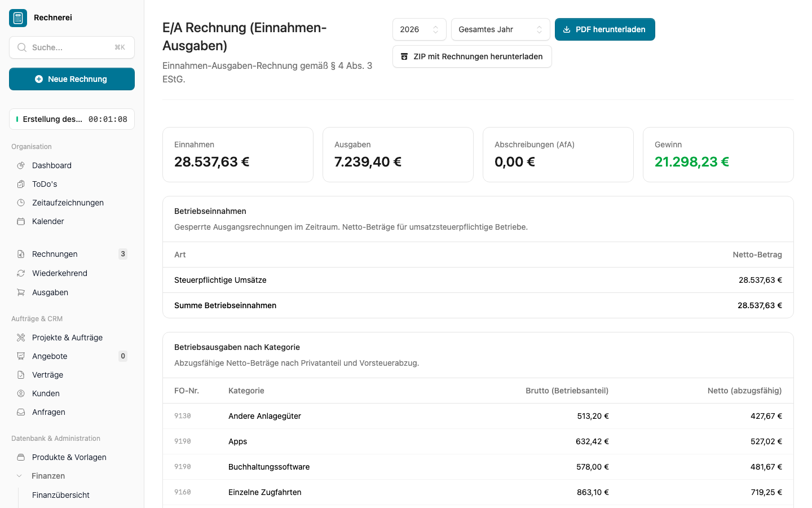
Task: Click the Kalender sidebar icon
Action: tap(21, 221)
